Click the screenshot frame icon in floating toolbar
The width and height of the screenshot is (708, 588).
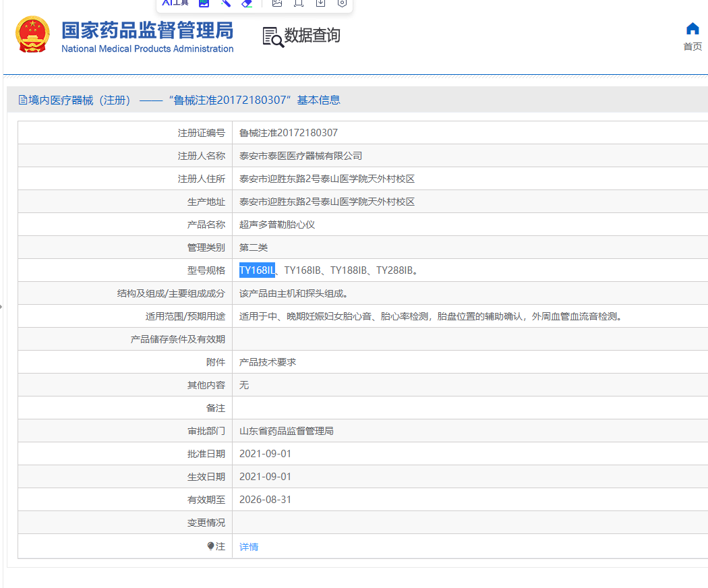point(299,3)
